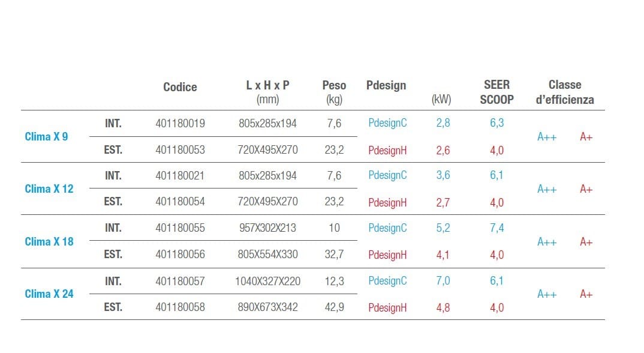Select the Clima X 24 row label
The width and height of the screenshot is (644, 353).
(x=49, y=294)
